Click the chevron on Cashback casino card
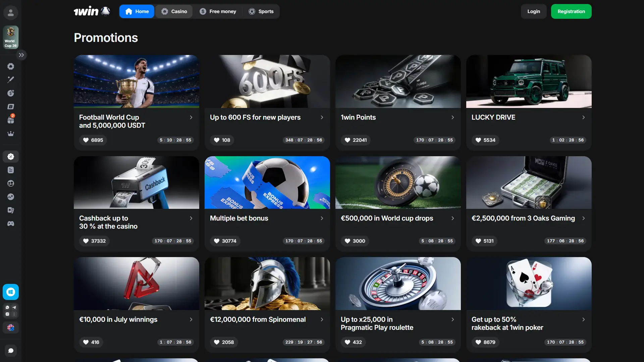The height and width of the screenshot is (362, 644). click(191, 218)
